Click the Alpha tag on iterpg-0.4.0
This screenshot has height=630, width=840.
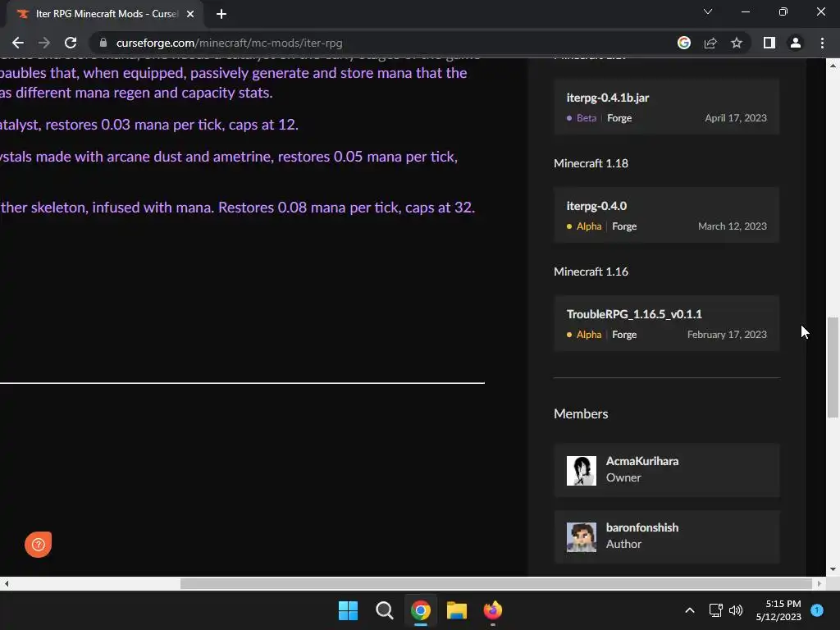(x=589, y=226)
